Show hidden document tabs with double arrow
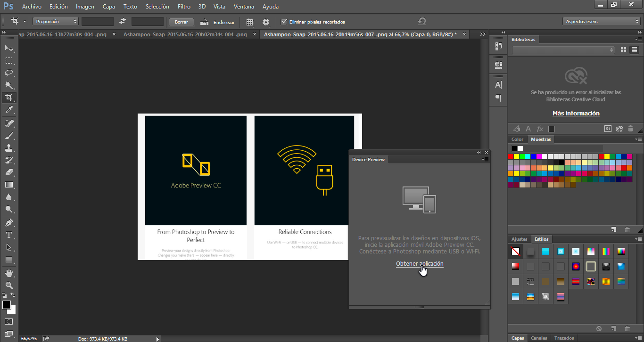Image resolution: width=644 pixels, height=342 pixels. pyautogui.click(x=483, y=34)
